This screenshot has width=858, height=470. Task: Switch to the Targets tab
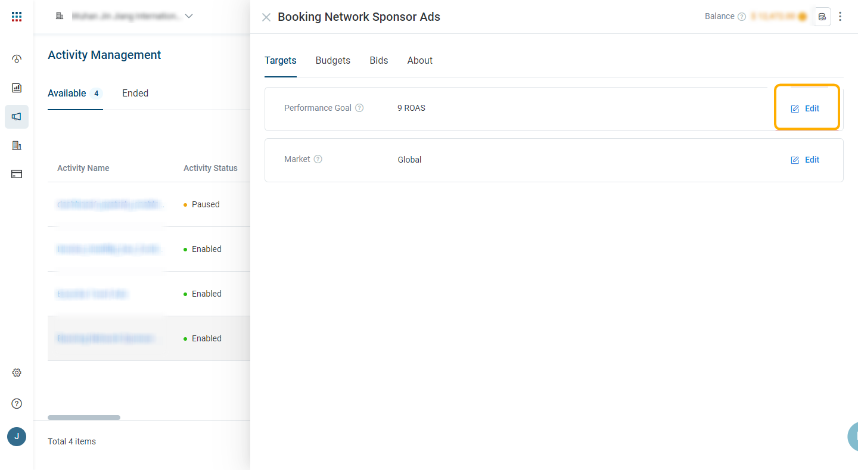280,61
